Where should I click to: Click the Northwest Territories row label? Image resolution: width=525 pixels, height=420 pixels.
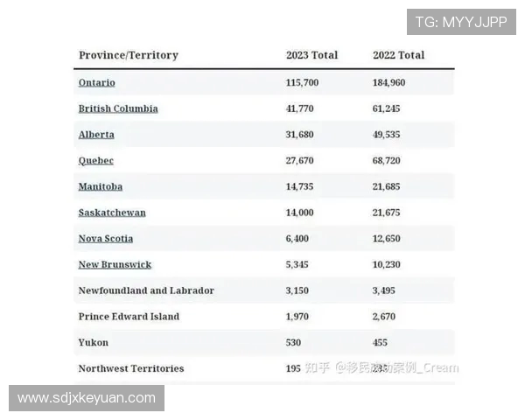[131, 368]
